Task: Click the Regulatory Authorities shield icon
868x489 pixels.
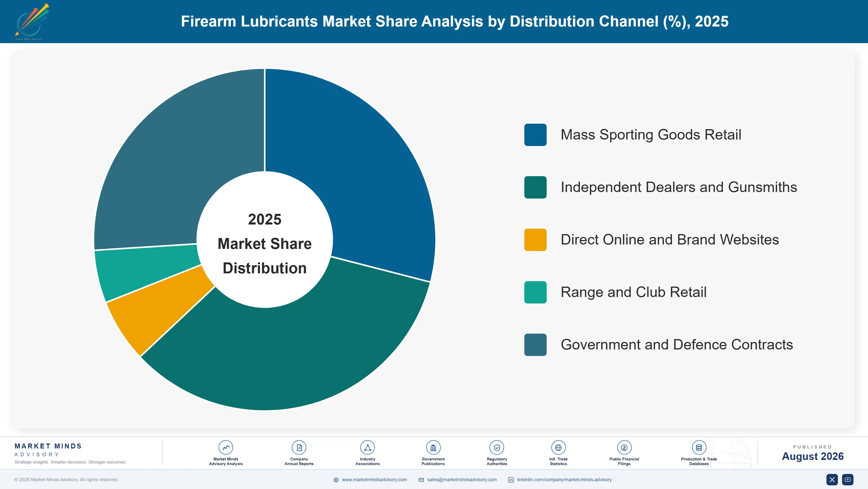Action: click(x=497, y=447)
